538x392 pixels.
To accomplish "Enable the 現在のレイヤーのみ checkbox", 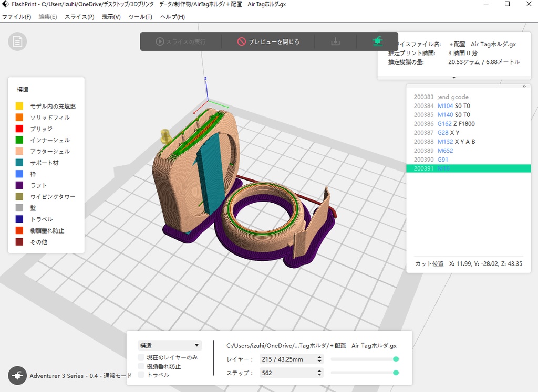I will click(x=141, y=357).
